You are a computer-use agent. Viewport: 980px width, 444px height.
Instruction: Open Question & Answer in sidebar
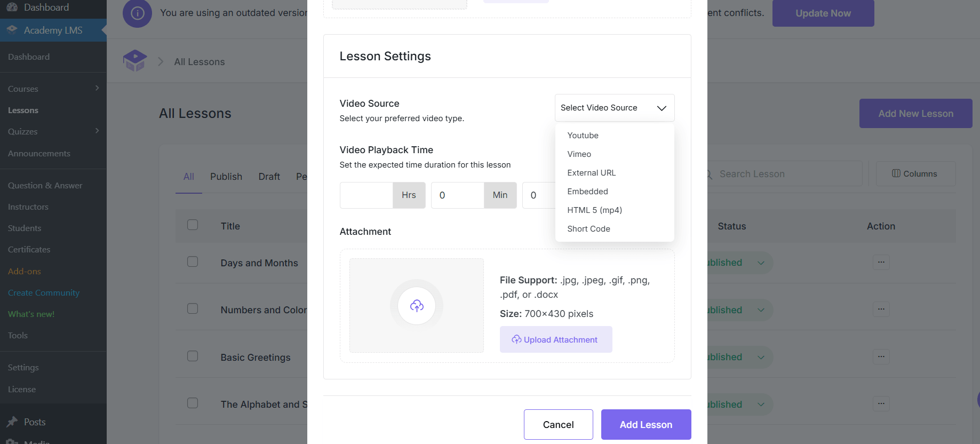(x=45, y=185)
